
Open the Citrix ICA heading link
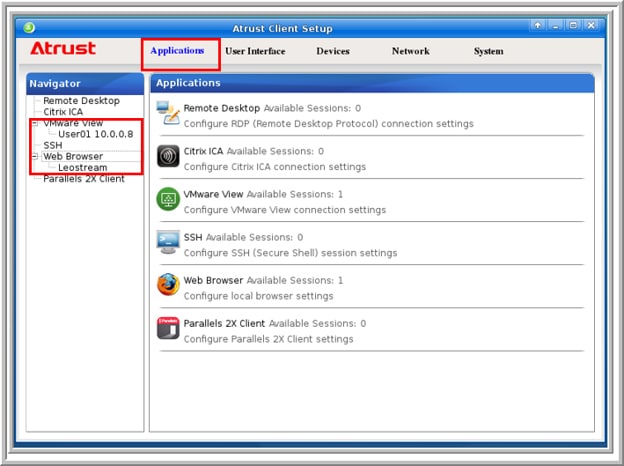click(203, 151)
